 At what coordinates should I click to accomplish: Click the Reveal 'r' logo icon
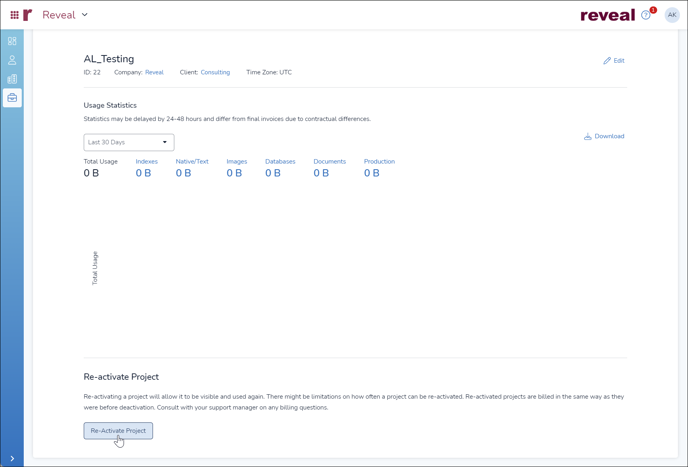tap(28, 15)
